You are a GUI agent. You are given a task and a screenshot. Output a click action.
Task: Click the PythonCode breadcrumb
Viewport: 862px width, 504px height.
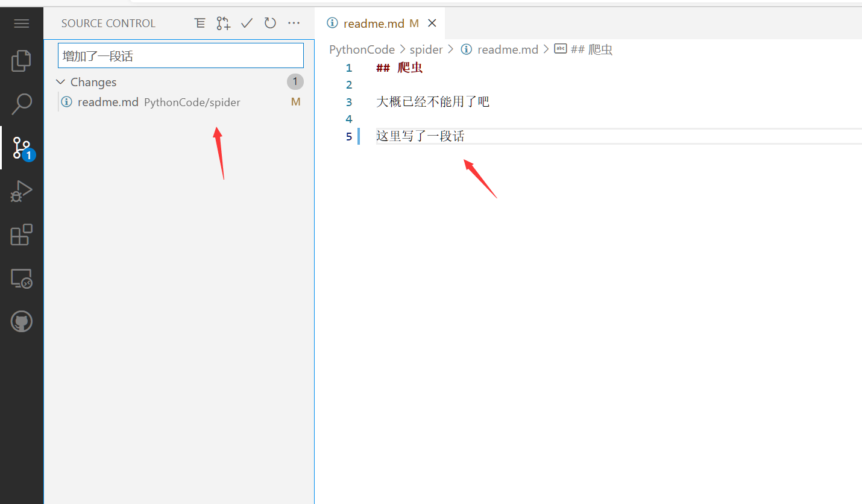pyautogui.click(x=362, y=49)
